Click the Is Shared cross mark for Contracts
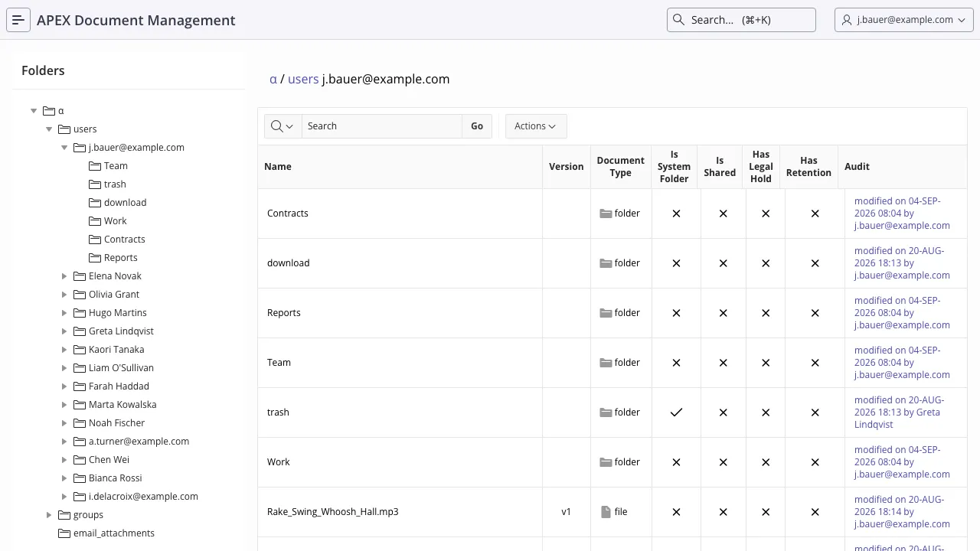This screenshot has width=980, height=551. point(723,214)
